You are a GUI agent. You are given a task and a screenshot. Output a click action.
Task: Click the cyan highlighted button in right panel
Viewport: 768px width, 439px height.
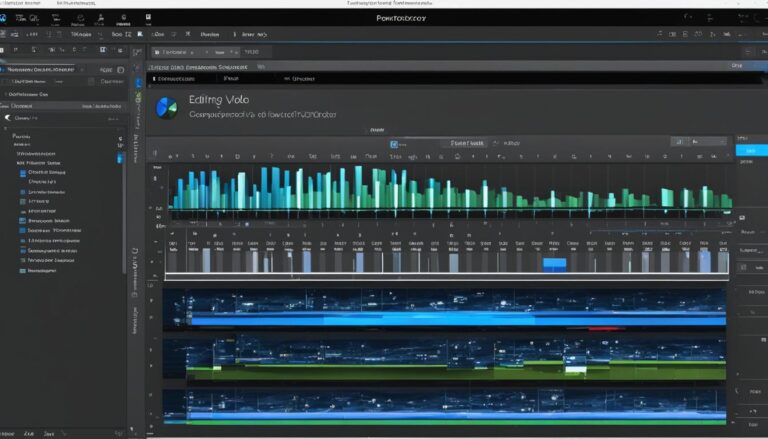pos(746,150)
